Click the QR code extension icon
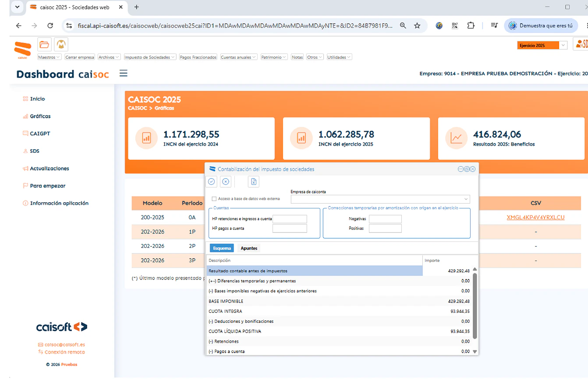This screenshot has width=588, height=379. tap(455, 26)
